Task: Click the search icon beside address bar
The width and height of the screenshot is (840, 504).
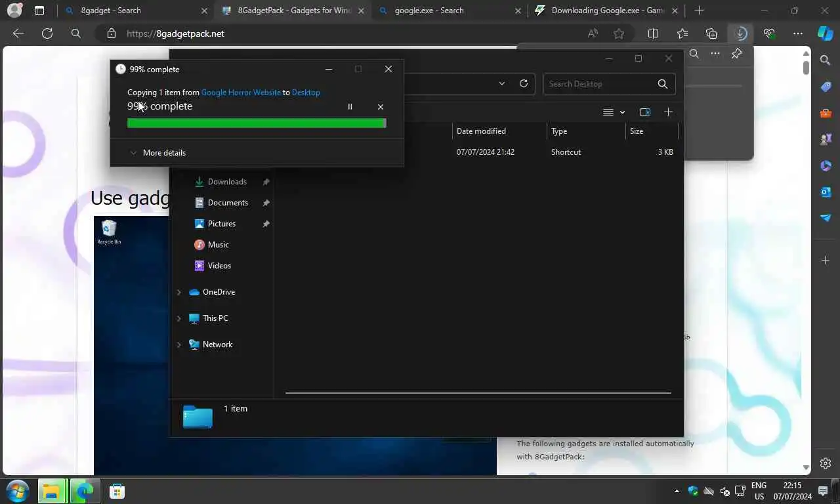Action: tap(76, 33)
